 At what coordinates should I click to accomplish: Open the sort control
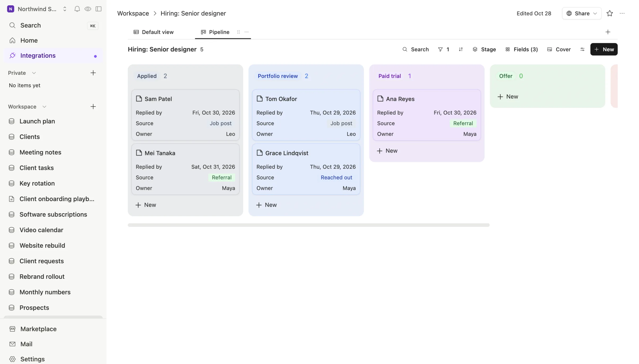point(461,50)
